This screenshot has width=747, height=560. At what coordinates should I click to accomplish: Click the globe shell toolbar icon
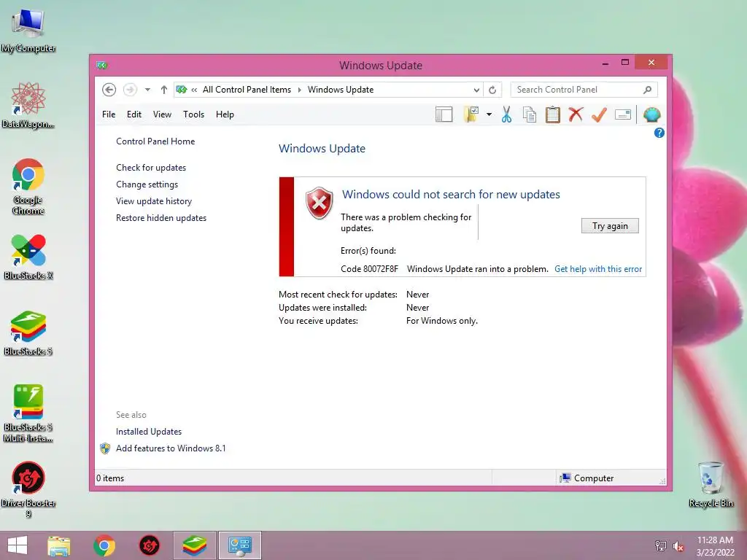pyautogui.click(x=651, y=114)
